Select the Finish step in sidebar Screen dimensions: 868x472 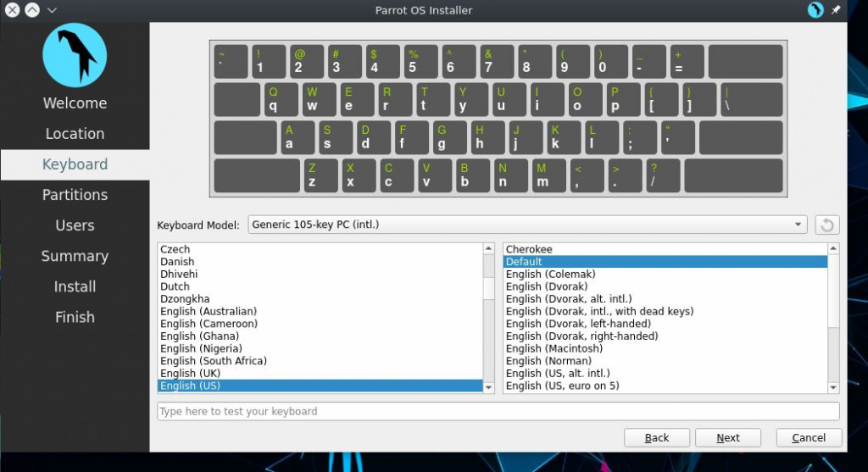click(75, 317)
